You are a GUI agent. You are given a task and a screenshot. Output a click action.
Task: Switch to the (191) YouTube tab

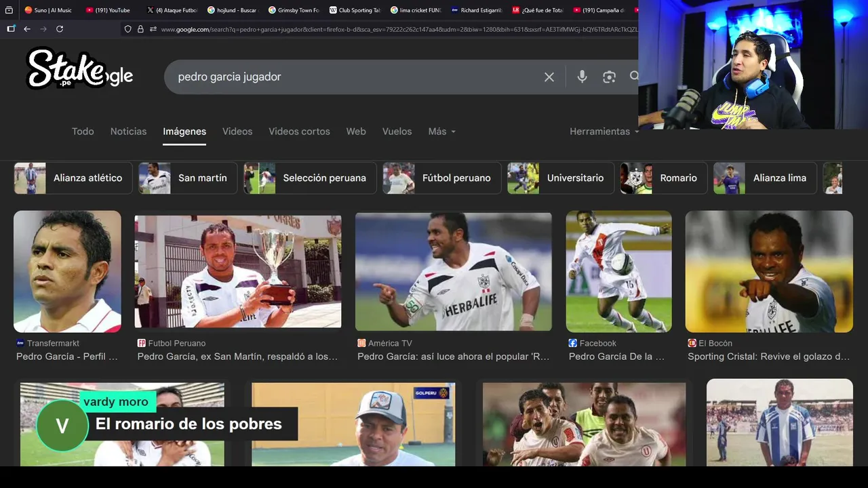coord(108,10)
